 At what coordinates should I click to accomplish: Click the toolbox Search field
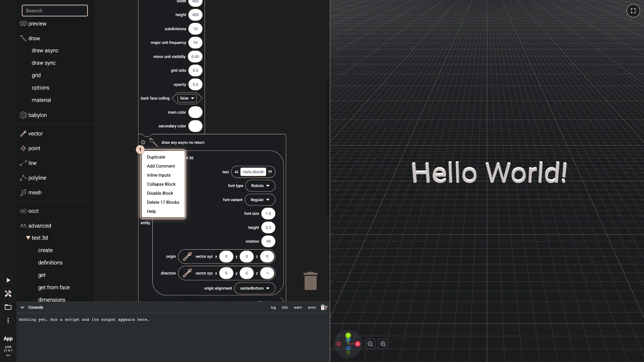point(55,11)
